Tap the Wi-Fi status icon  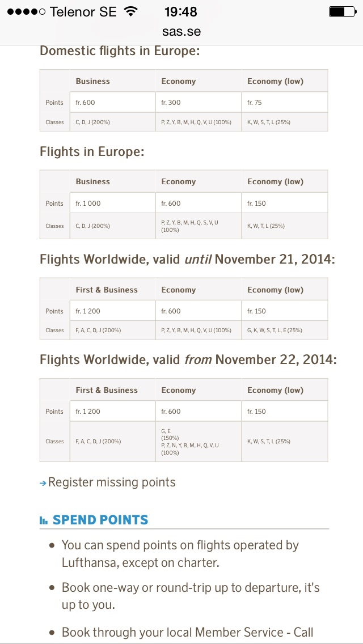click(131, 11)
